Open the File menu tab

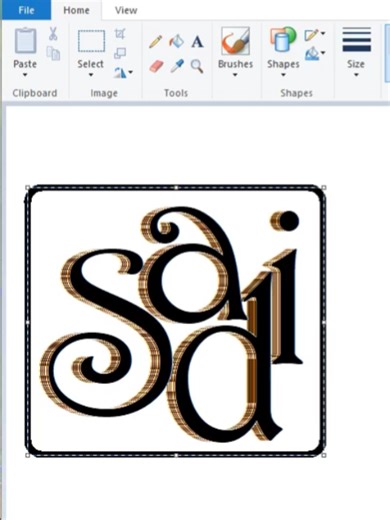[x=26, y=10]
